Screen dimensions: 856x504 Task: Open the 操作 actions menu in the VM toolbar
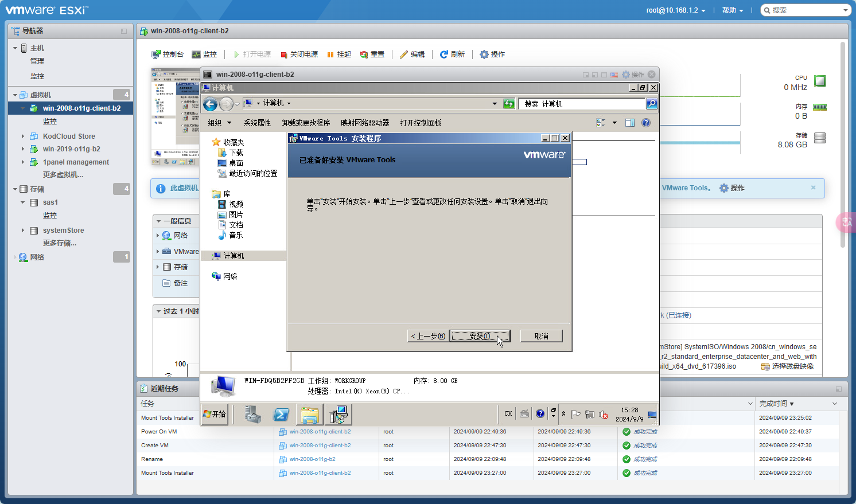[492, 54]
